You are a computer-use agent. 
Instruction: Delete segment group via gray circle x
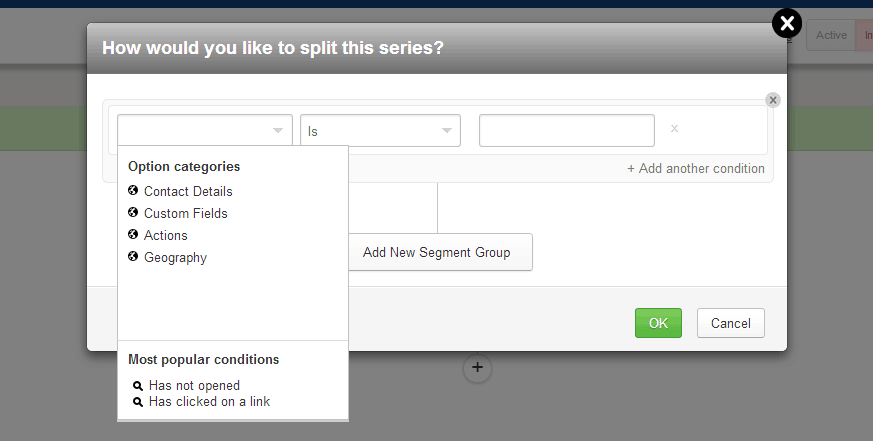pos(772,100)
